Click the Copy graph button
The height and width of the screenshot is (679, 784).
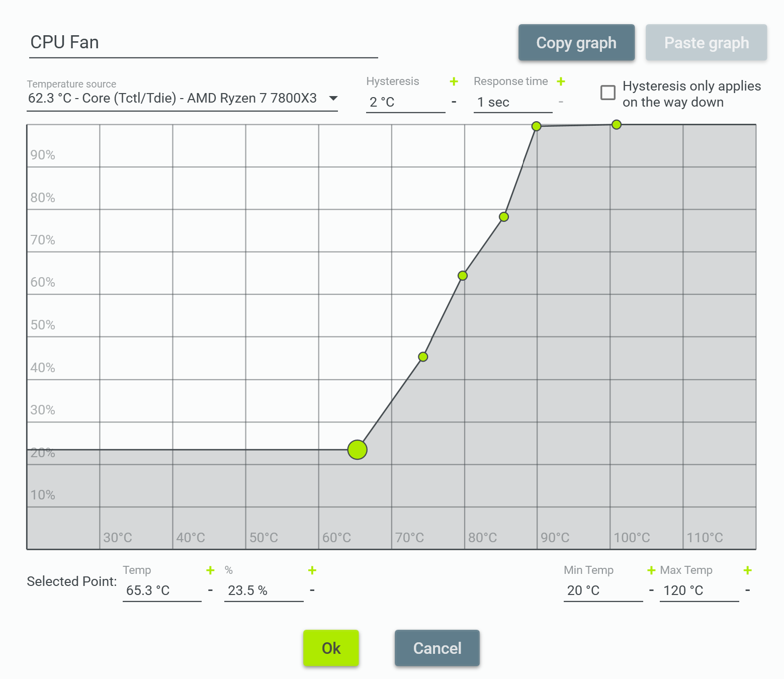point(576,43)
